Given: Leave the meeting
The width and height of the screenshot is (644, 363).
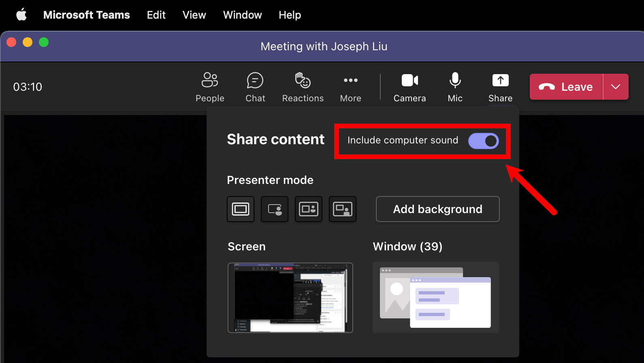Looking at the screenshot, I should 566,87.
